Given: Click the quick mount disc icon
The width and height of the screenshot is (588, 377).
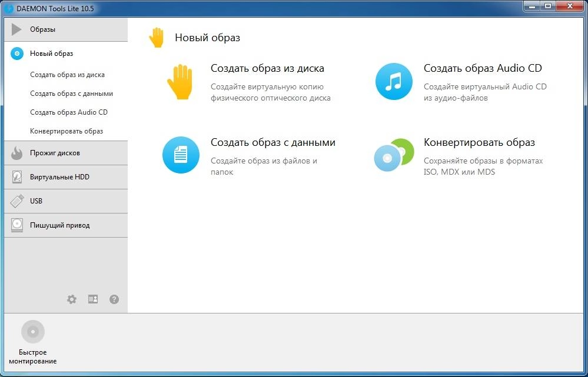Looking at the screenshot, I should [33, 332].
